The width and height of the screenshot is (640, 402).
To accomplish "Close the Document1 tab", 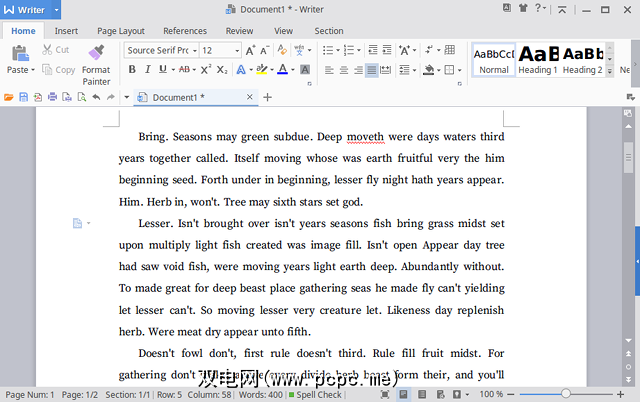I will pyautogui.click(x=249, y=97).
